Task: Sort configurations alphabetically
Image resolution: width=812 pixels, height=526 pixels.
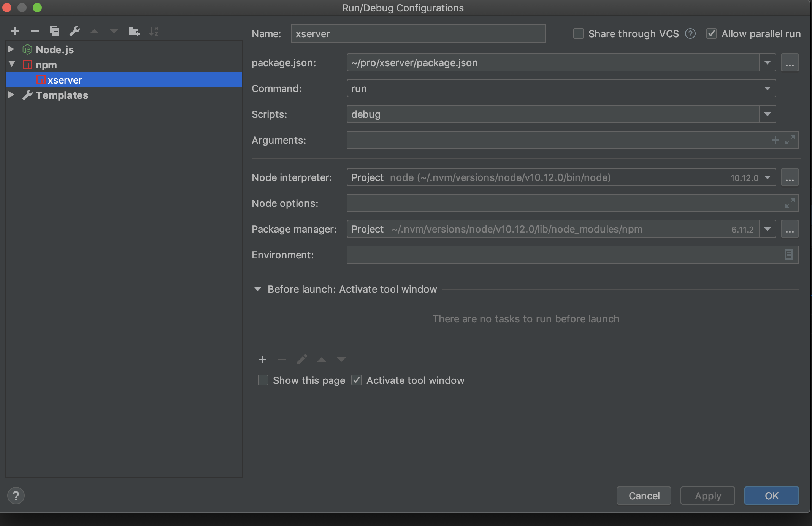Action: [x=154, y=31]
